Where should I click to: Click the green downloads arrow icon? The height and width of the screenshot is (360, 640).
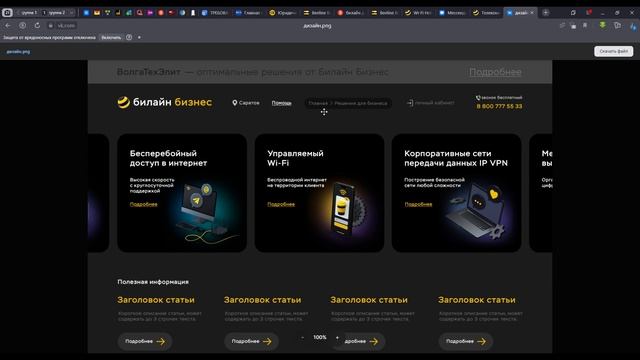click(602, 25)
